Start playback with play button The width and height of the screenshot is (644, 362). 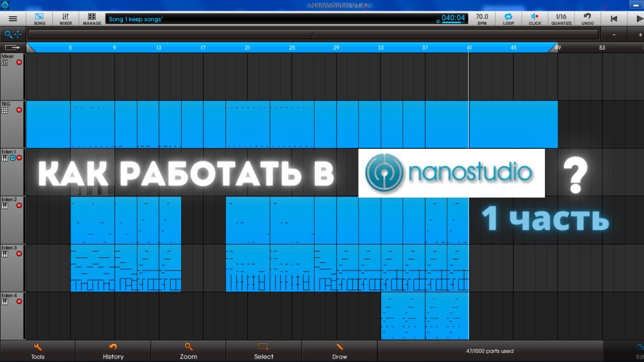pos(640,19)
